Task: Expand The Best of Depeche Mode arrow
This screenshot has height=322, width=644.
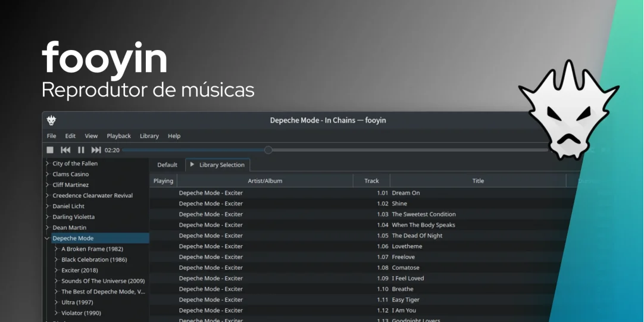Action: (57, 292)
